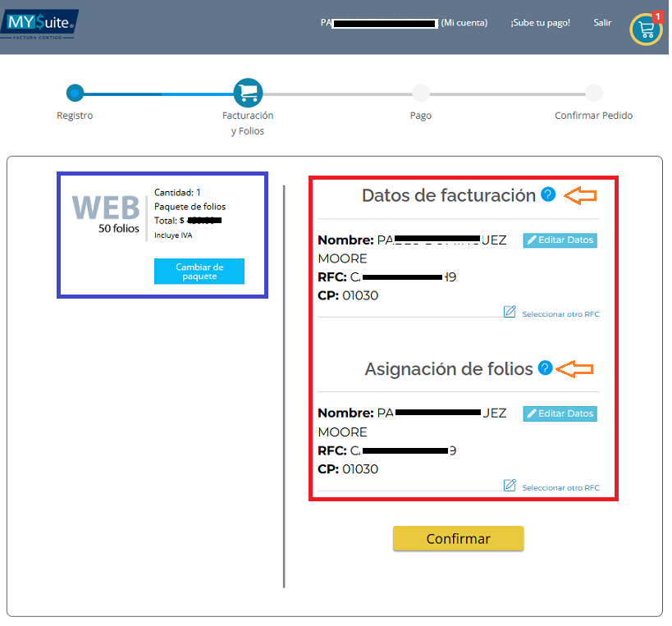Click Editar Datos in Asignación de folios
The height and width of the screenshot is (626, 672).
560,414
